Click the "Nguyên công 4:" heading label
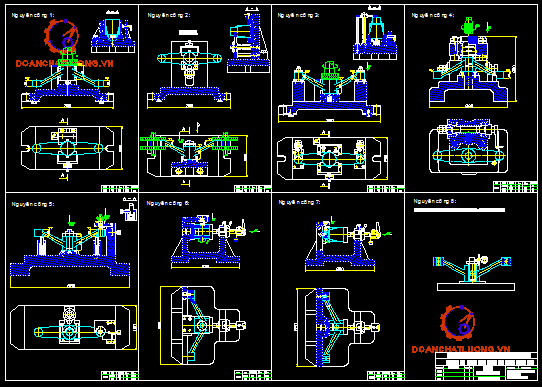 [x=433, y=15]
